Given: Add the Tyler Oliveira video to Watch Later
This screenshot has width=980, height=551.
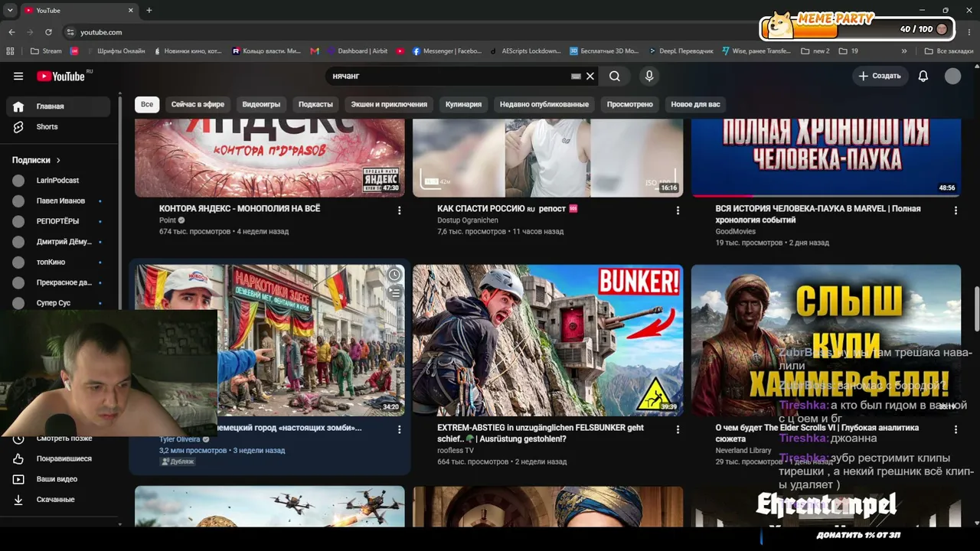Looking at the screenshot, I should pos(394,275).
